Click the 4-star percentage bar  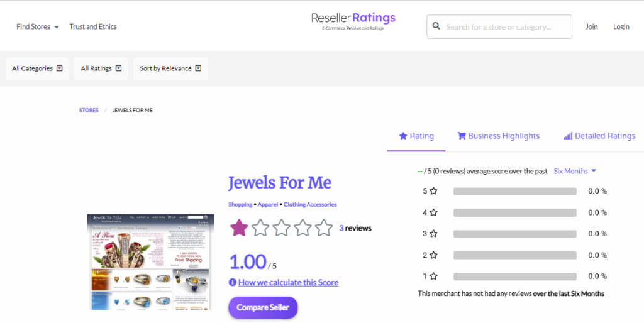[514, 212]
